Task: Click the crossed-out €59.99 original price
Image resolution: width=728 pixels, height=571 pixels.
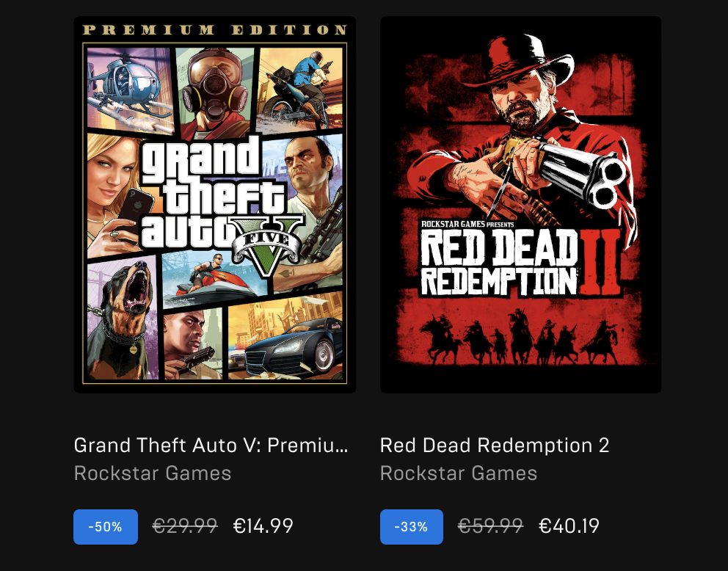Action: [x=491, y=526]
